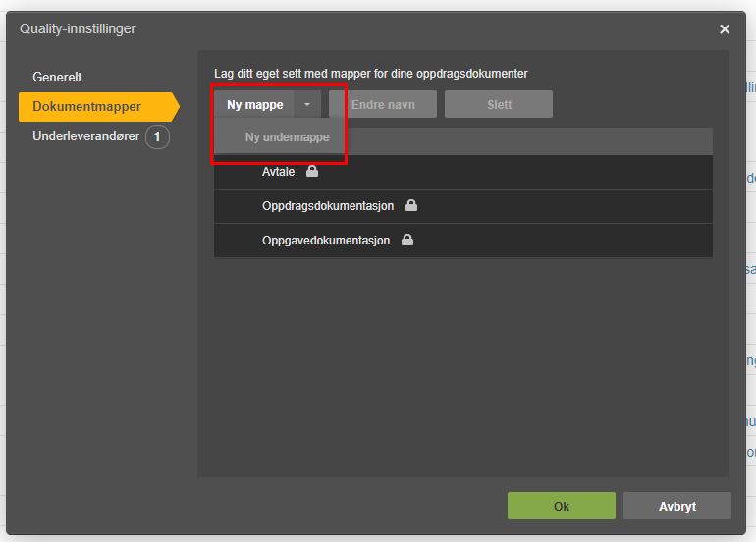
Task: Click the Endre navn button
Action: pos(383,105)
